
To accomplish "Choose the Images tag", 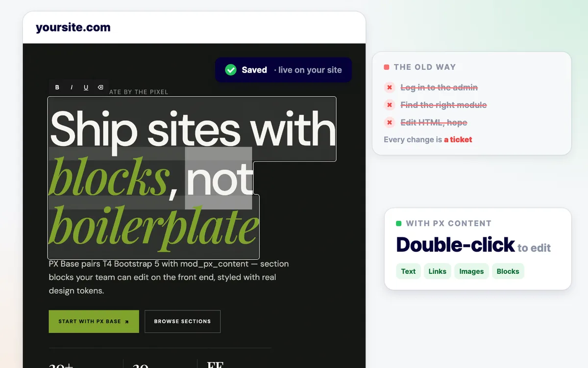I will pos(471,271).
